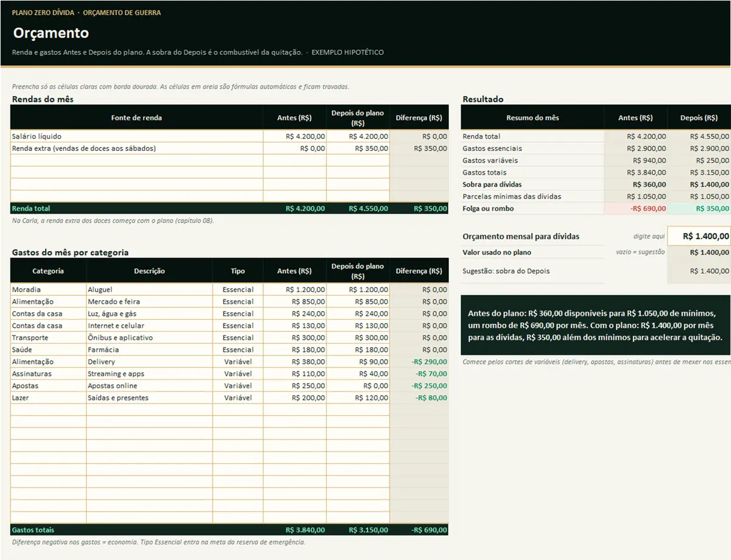The height and width of the screenshot is (560, 731).
Task: Select the monthly debt budget input cell
Action: [699, 236]
